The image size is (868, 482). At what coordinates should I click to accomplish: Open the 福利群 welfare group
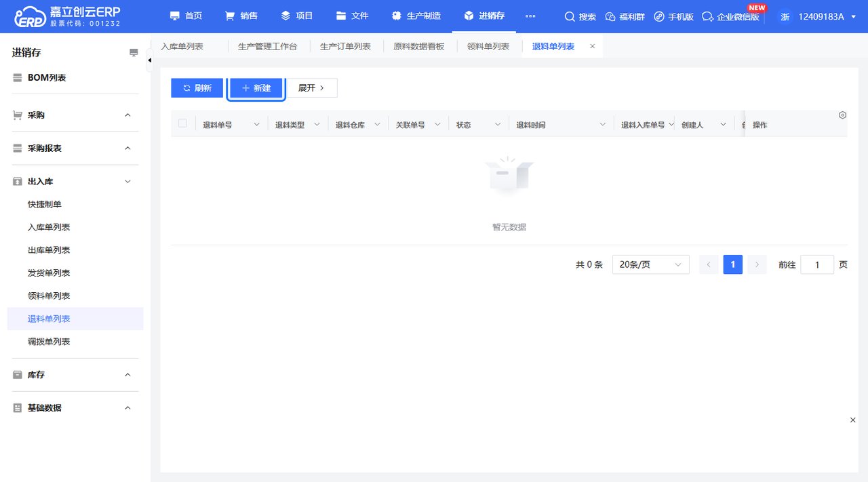pos(625,16)
